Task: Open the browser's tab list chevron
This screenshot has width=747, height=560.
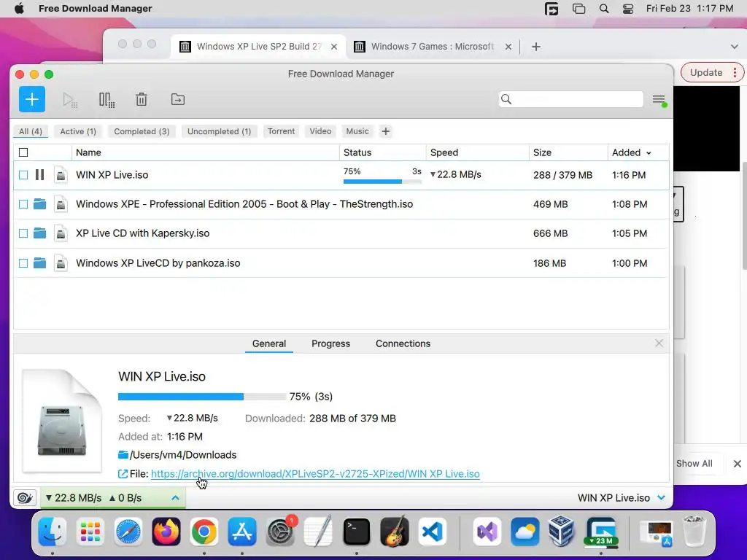Action: [734, 47]
